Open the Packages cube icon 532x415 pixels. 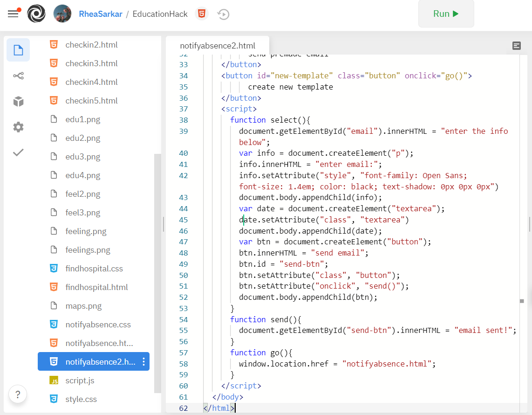(x=18, y=101)
